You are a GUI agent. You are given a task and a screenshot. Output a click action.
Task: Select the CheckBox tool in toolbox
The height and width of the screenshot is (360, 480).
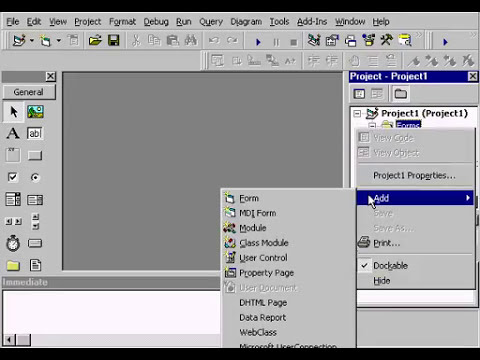pos(13,177)
